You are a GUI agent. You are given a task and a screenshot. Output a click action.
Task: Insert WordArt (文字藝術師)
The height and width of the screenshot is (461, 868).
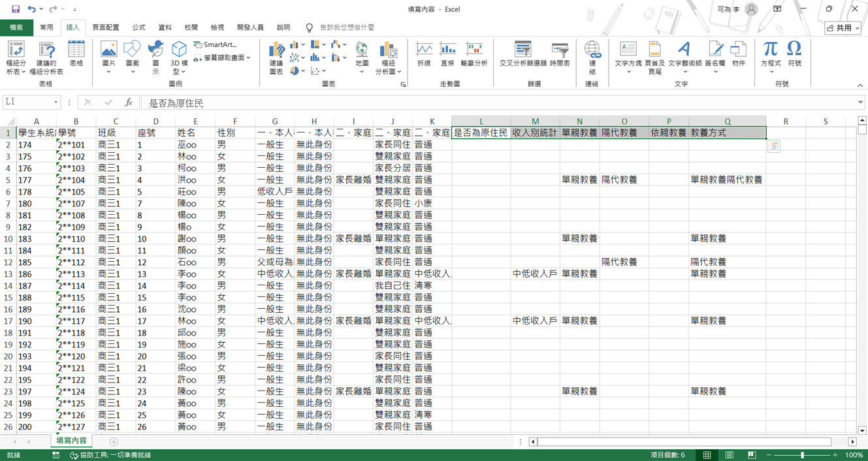[684, 57]
